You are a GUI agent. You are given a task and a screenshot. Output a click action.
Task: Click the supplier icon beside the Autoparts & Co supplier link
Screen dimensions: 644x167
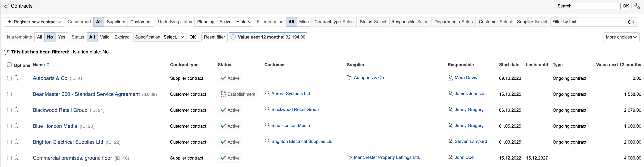pyautogui.click(x=349, y=78)
